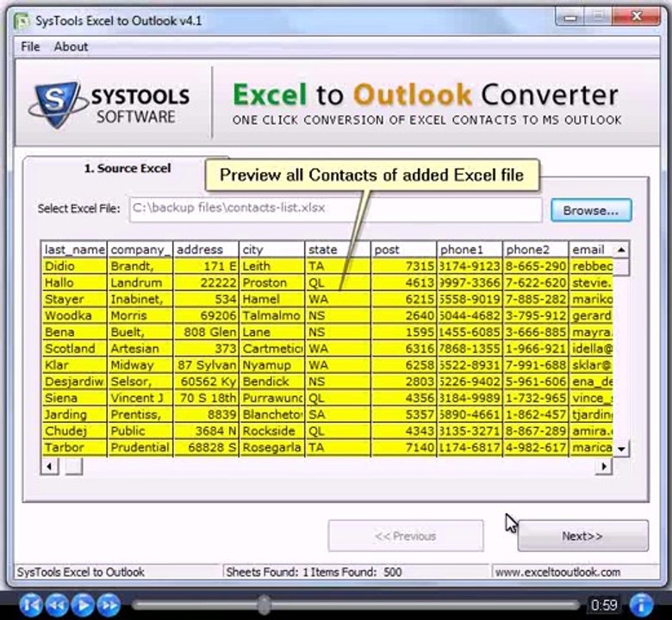672x620 pixels.
Task: Click the Artesian company cell
Action: pos(140,349)
